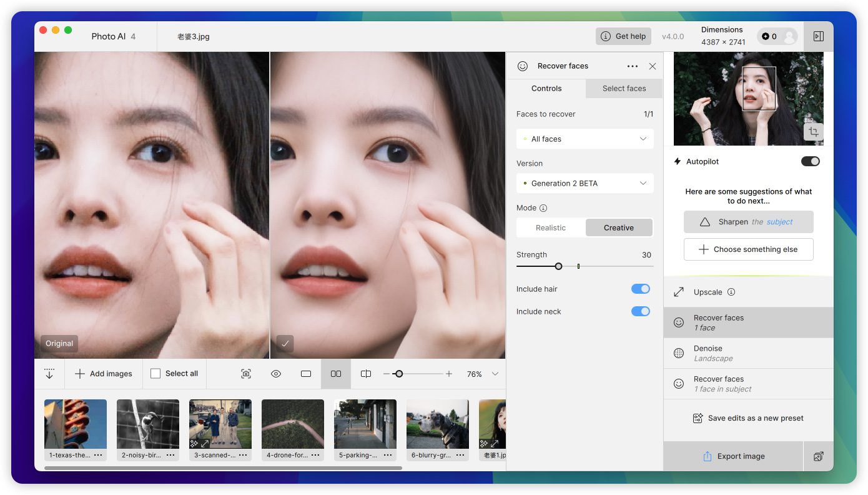Select the split-slider view icon
This screenshot has height=495, width=868.
pyautogui.click(x=366, y=374)
